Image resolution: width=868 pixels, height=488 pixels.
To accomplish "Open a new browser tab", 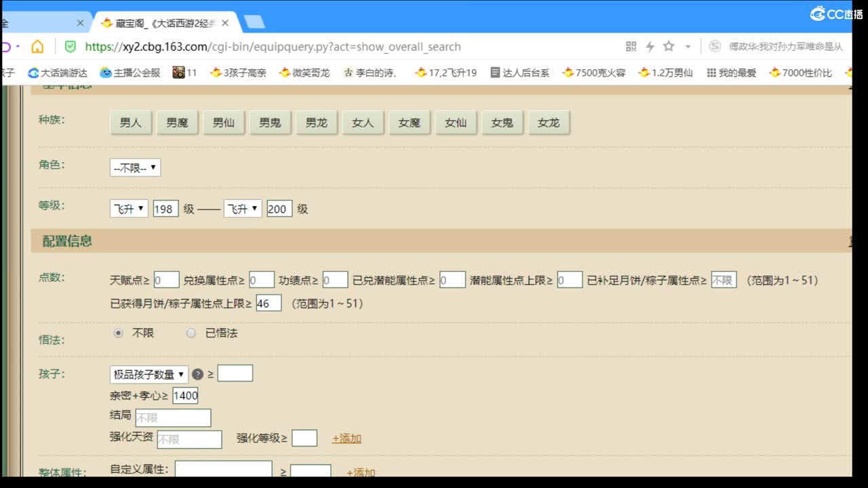I will (x=254, y=22).
